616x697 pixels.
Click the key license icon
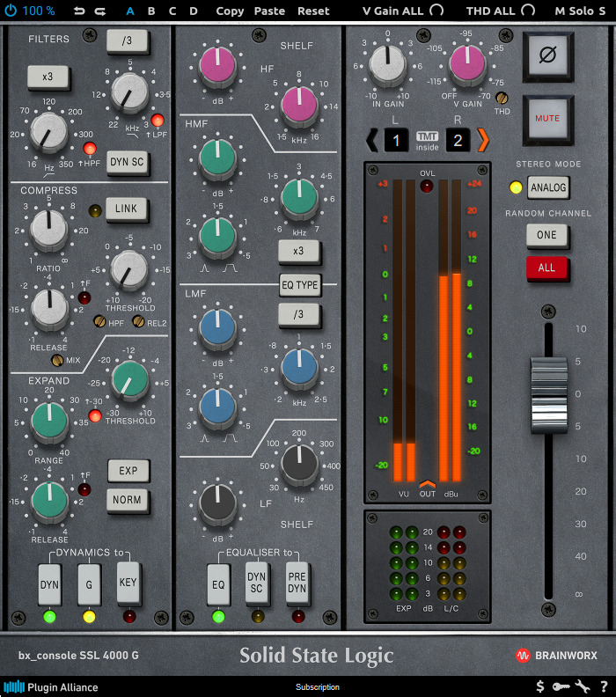(x=561, y=686)
